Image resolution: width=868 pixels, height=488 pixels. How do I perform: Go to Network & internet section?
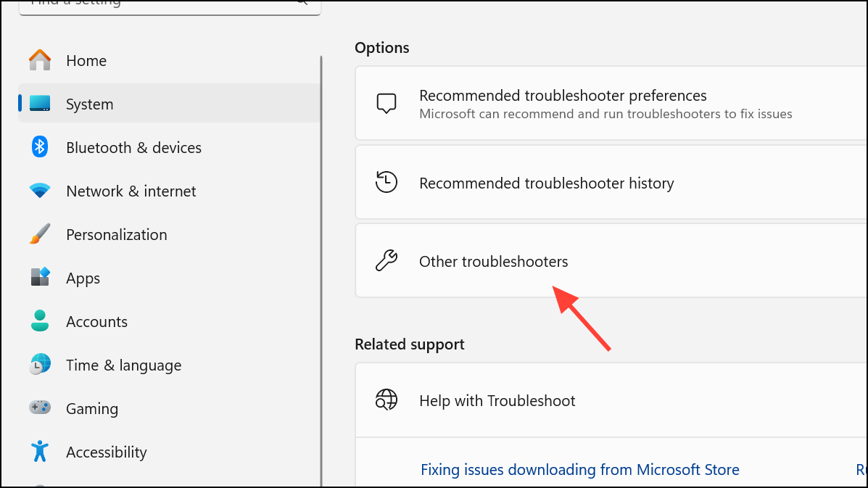[x=131, y=191]
